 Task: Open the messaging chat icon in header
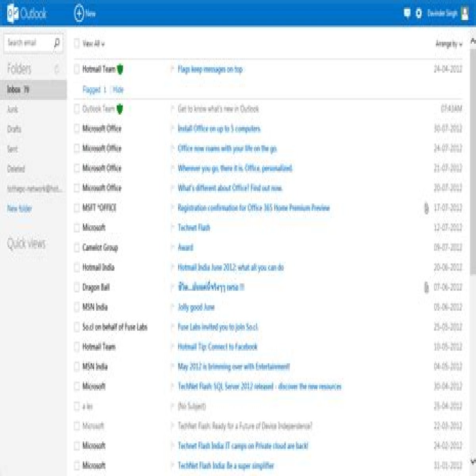tap(407, 13)
